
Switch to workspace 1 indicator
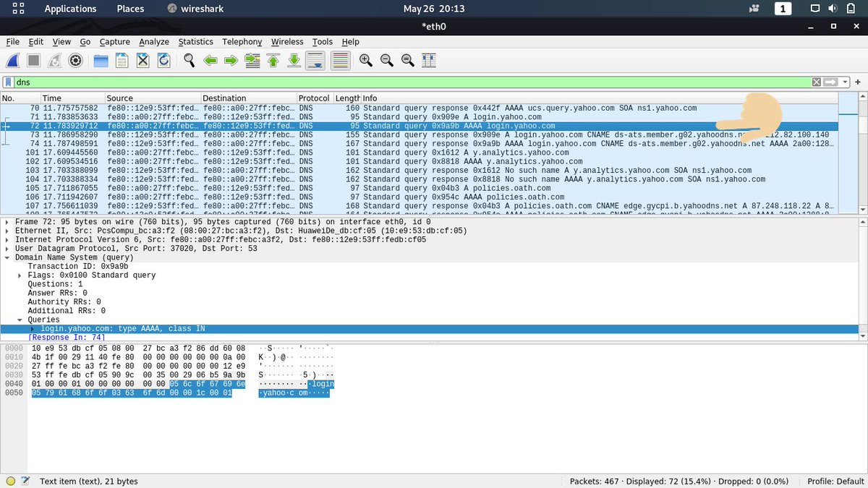pos(783,9)
